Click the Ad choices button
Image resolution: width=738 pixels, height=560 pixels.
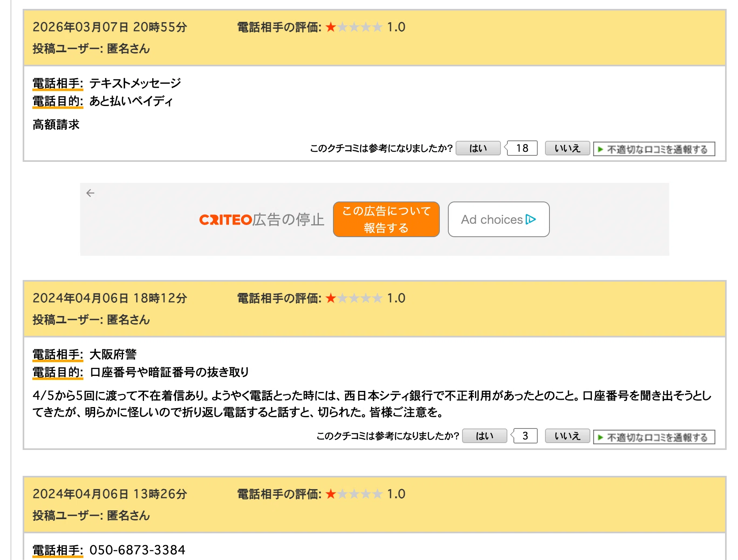coord(498,219)
